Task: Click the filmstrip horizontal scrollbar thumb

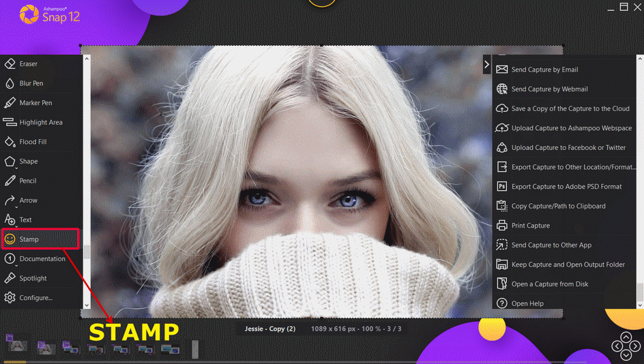Action: point(15,362)
